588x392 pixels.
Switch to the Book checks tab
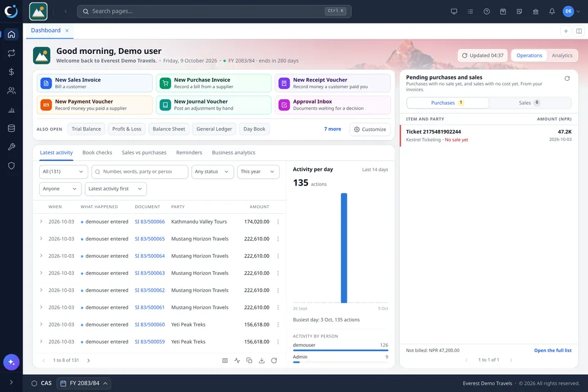click(x=97, y=153)
